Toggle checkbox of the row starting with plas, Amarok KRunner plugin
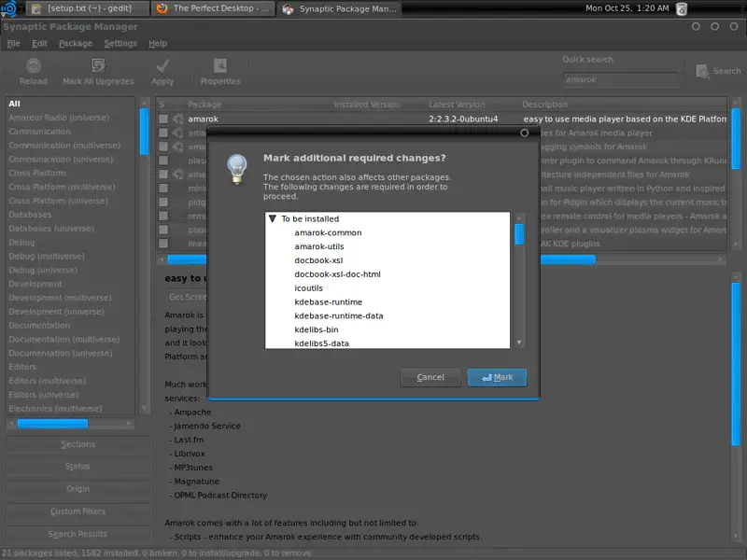Viewport: 747px width, 560px height. point(163,160)
